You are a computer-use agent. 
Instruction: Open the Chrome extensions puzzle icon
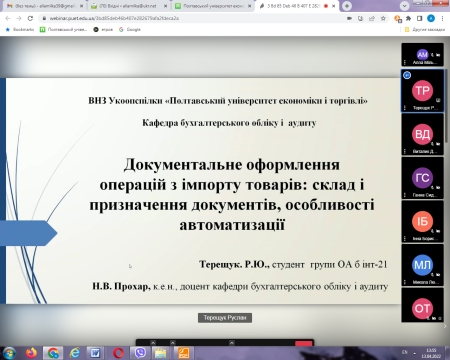point(408,18)
